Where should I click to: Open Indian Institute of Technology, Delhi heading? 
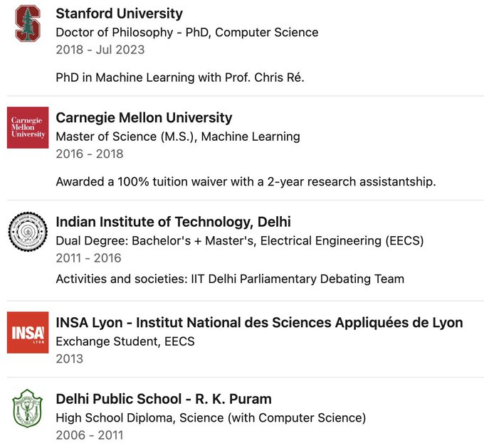[173, 222]
